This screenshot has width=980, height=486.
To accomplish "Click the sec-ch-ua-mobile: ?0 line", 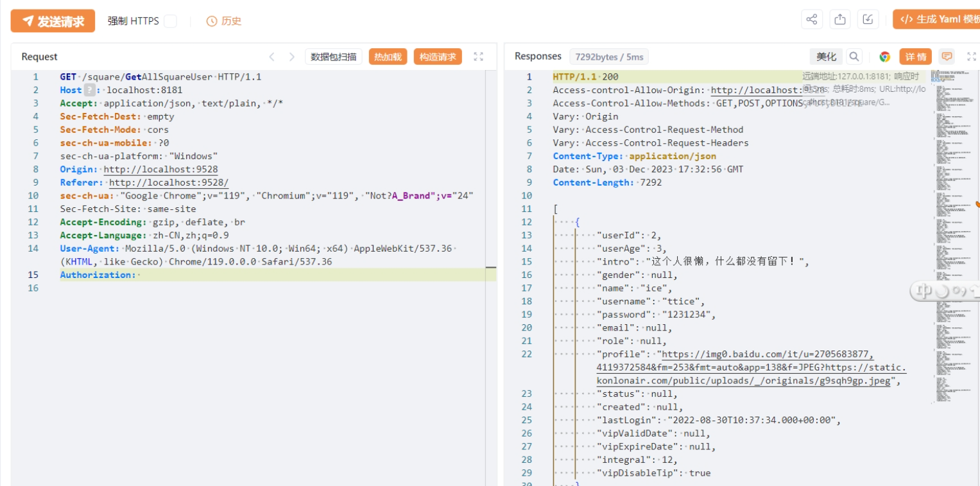I will tap(114, 143).
